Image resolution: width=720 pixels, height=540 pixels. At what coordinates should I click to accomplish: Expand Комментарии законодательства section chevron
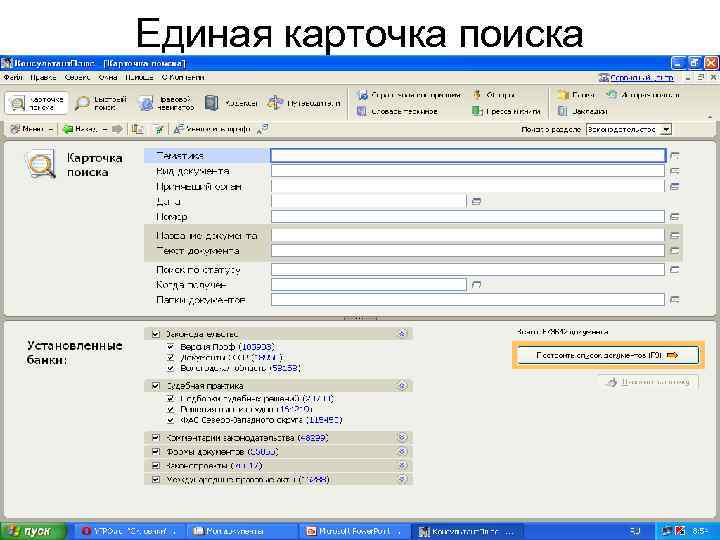(402, 438)
